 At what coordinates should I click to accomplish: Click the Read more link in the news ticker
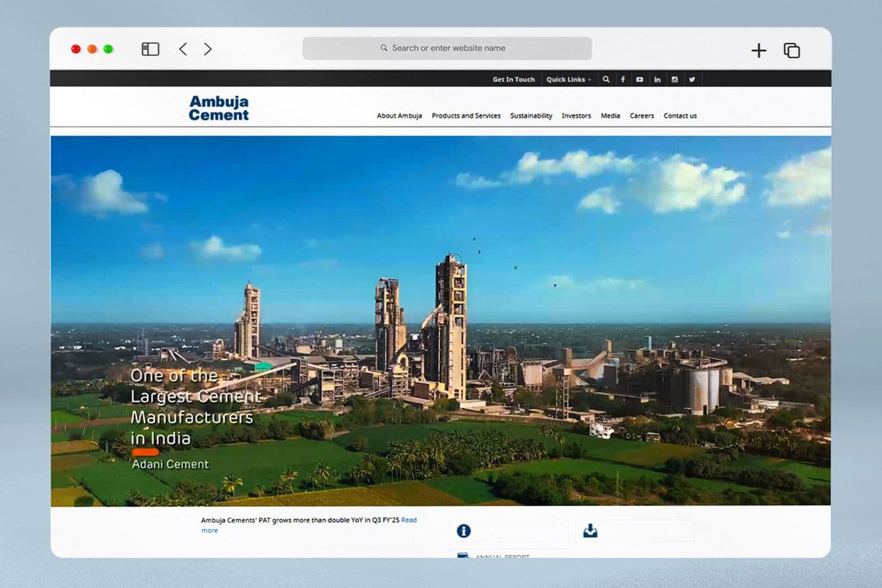tap(408, 520)
